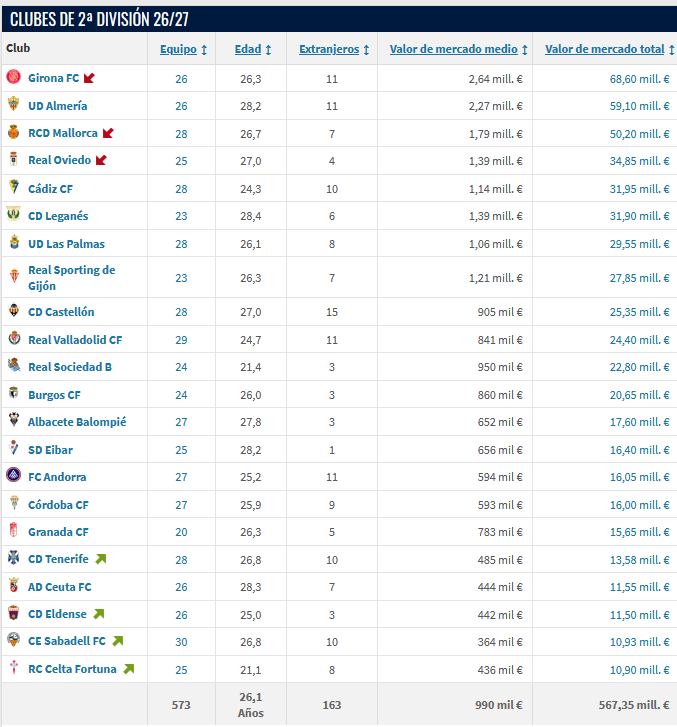Click the red relegated arrow beside Girona FC

pos(89,78)
